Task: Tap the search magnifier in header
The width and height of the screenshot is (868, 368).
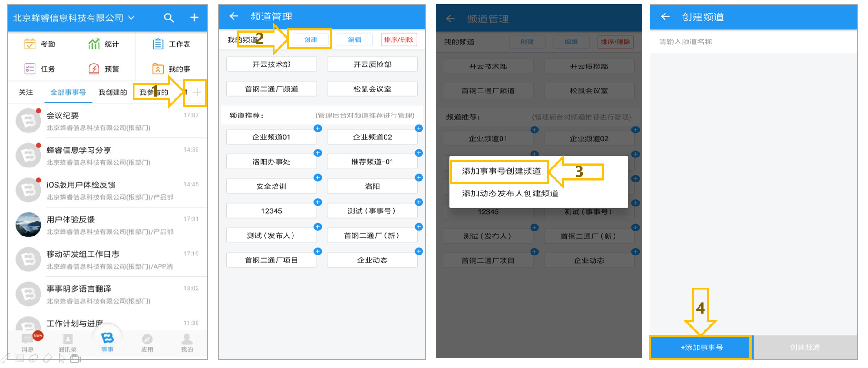Action: point(169,18)
